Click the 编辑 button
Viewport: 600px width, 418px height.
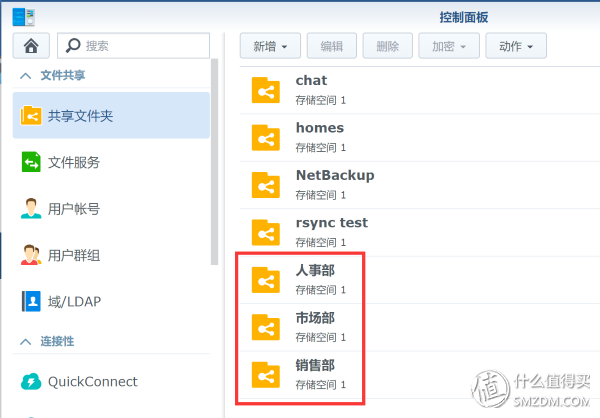332,46
